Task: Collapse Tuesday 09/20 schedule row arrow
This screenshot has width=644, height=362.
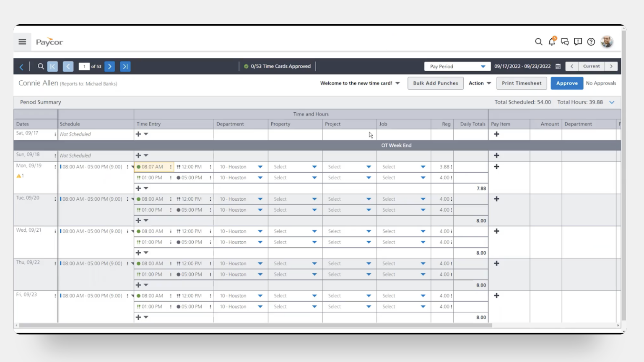Action: (x=132, y=199)
